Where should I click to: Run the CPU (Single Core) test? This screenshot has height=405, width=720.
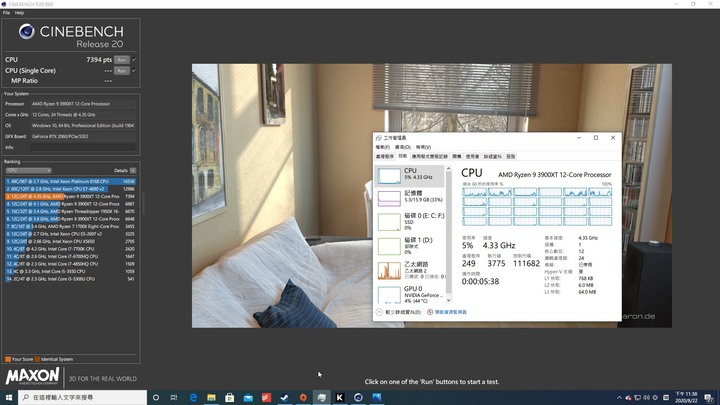tap(122, 71)
